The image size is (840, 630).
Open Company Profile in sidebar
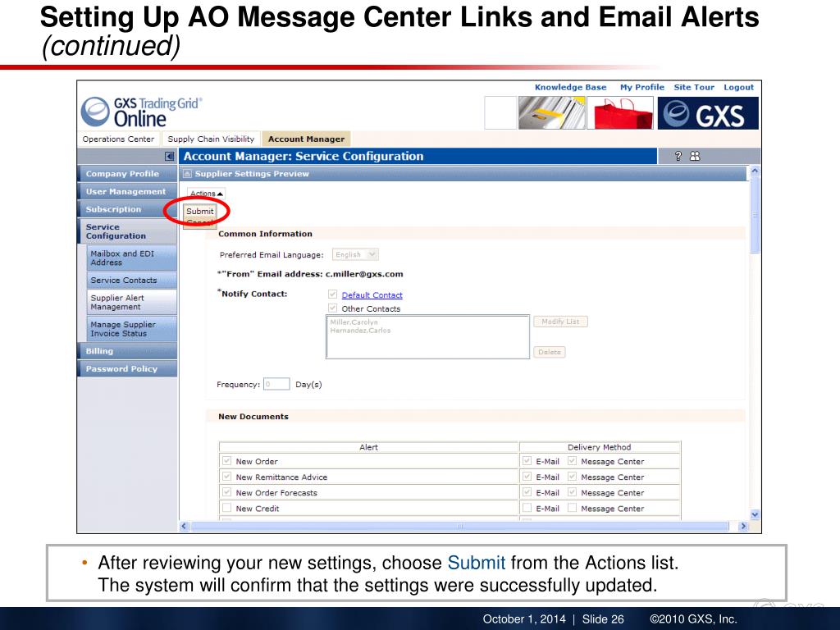tap(127, 174)
